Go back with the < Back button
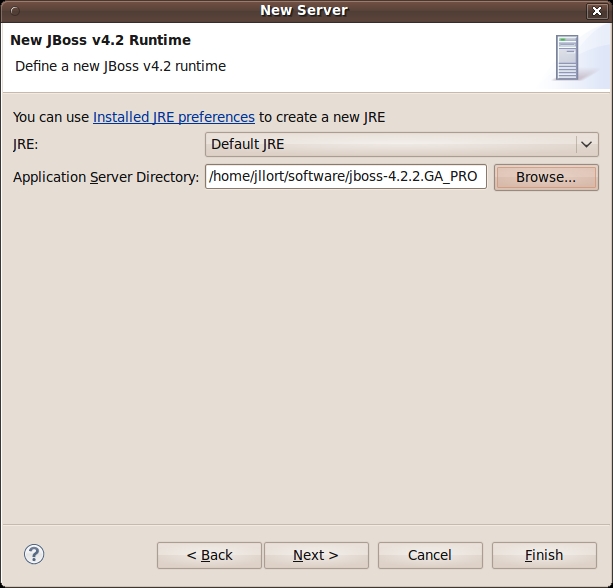The width and height of the screenshot is (613, 588). tap(209, 555)
